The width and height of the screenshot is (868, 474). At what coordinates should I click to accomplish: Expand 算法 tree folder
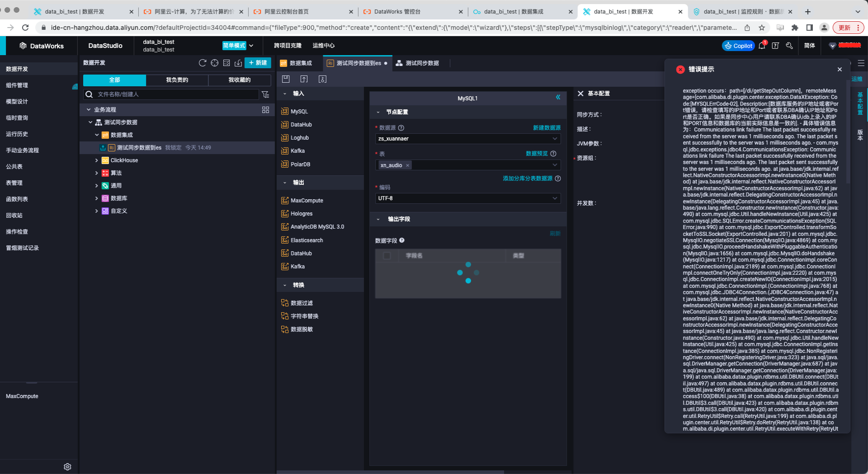pyautogui.click(x=96, y=173)
